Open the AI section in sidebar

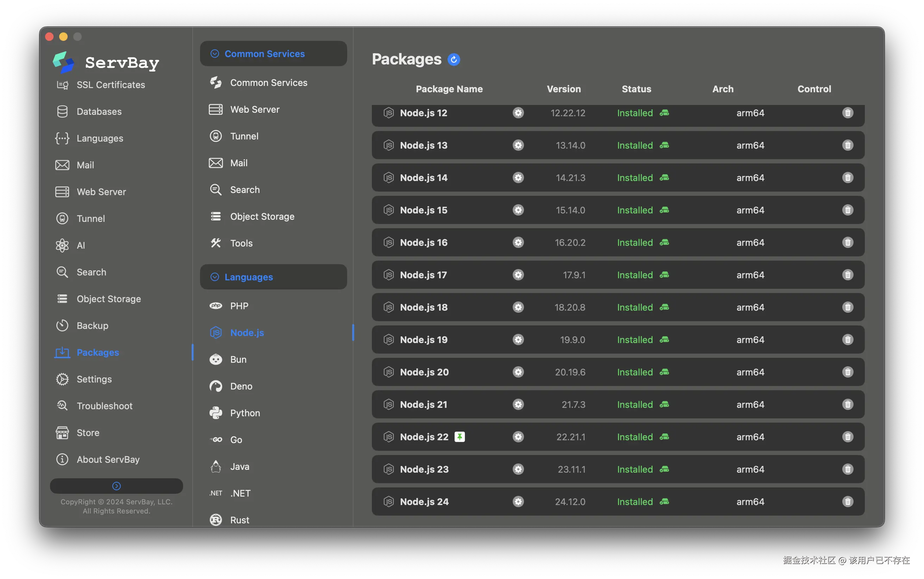[x=81, y=245]
